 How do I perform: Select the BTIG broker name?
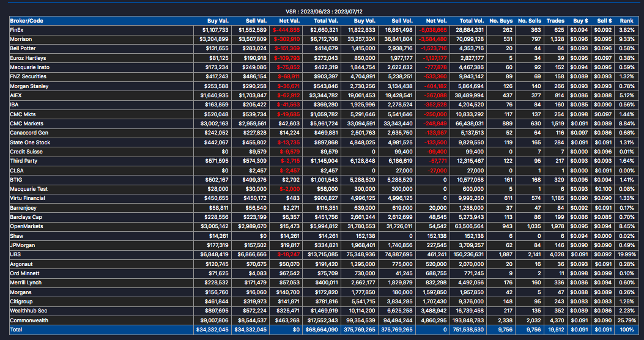coord(16,179)
